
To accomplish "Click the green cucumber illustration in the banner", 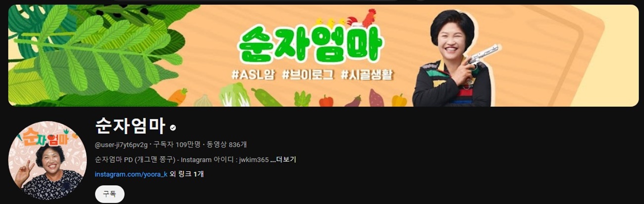I will pyautogui.click(x=267, y=97).
